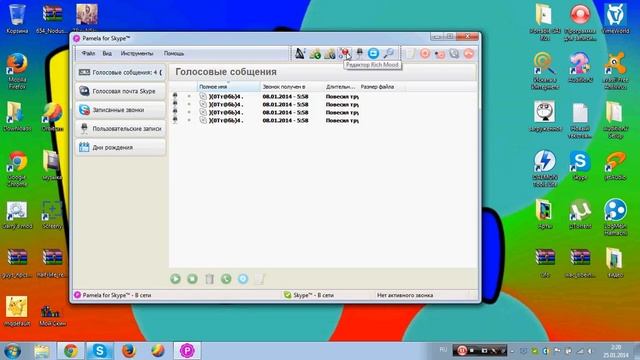
Task: Open the Помощь menu
Action: 174,53
